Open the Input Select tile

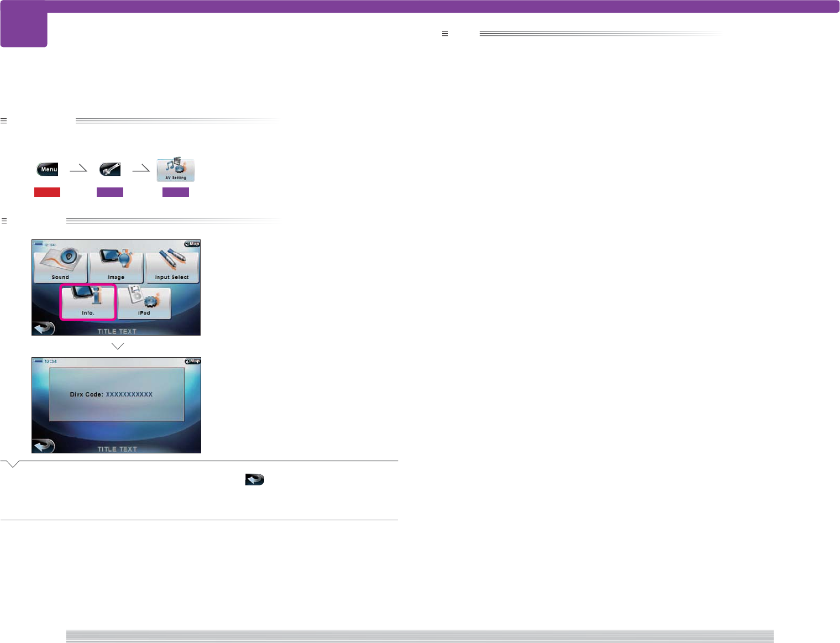(172, 266)
